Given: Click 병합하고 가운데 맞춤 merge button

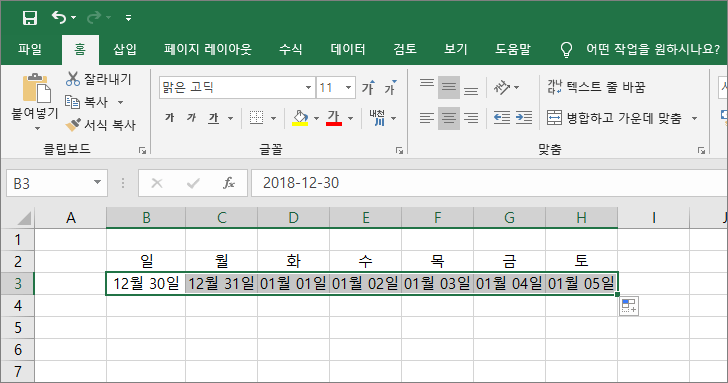Looking at the screenshot, I should (614, 118).
